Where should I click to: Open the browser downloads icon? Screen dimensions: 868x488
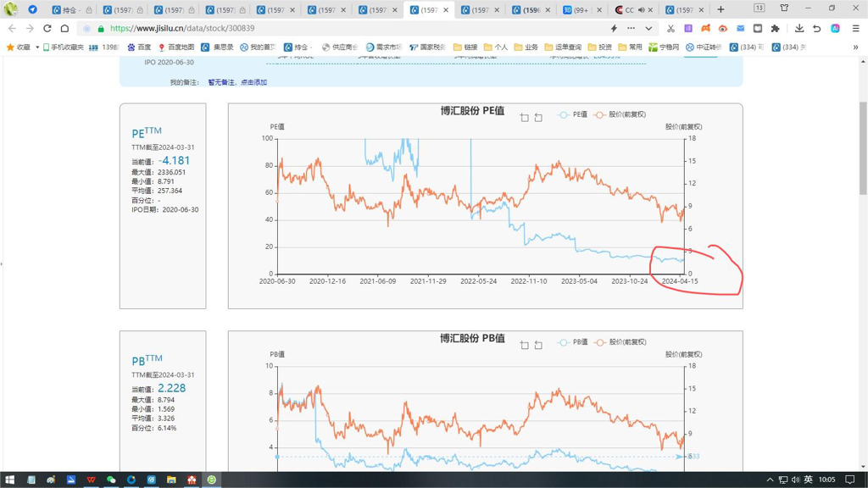point(798,28)
